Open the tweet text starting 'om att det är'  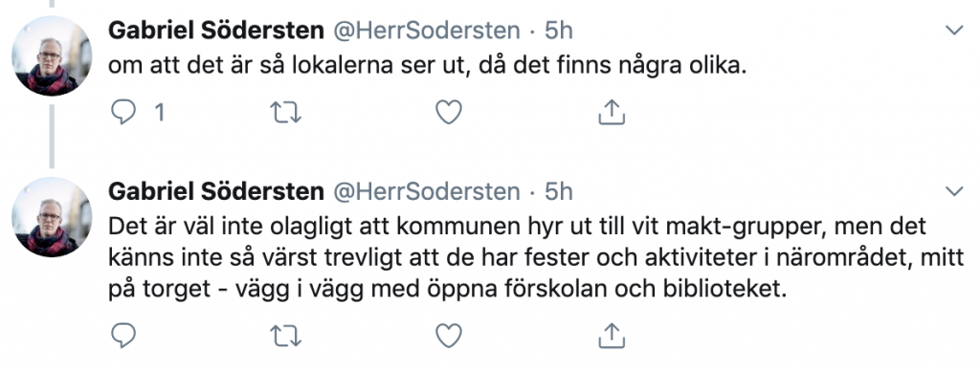click(428, 66)
